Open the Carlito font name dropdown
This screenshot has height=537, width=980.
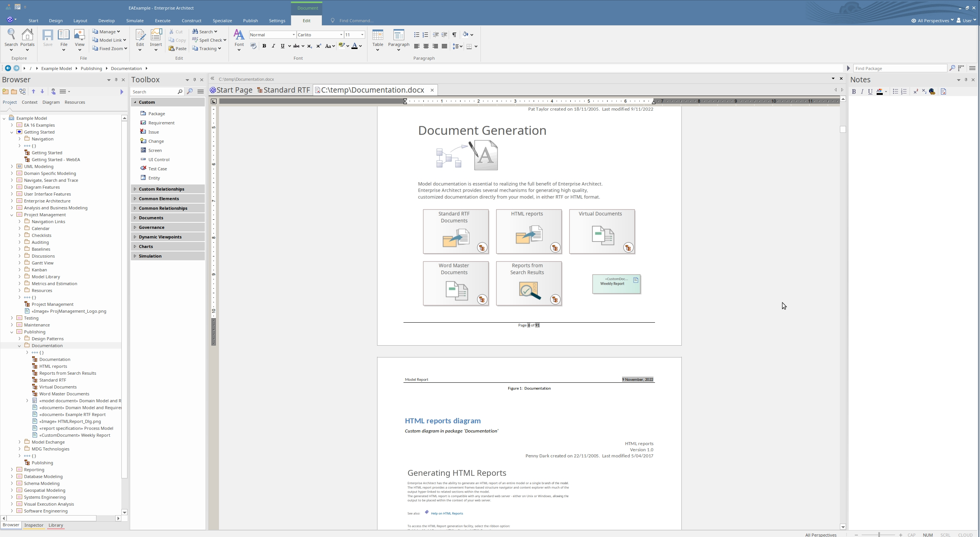click(x=341, y=35)
